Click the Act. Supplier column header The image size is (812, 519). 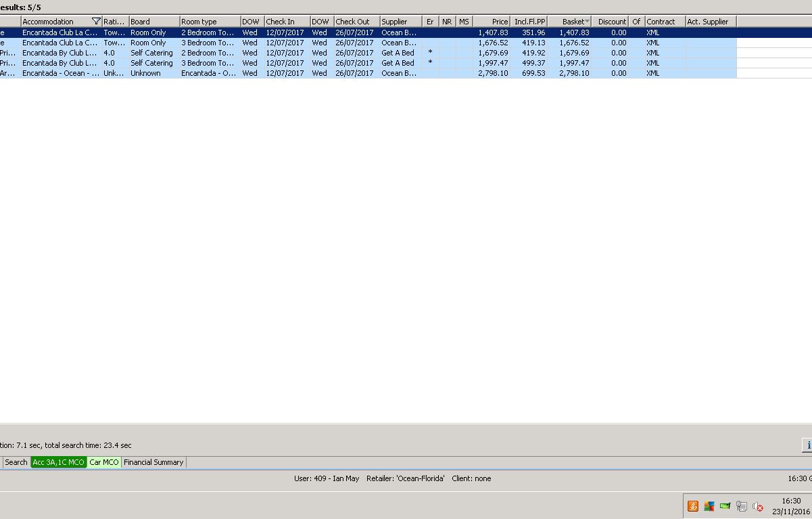(x=711, y=22)
